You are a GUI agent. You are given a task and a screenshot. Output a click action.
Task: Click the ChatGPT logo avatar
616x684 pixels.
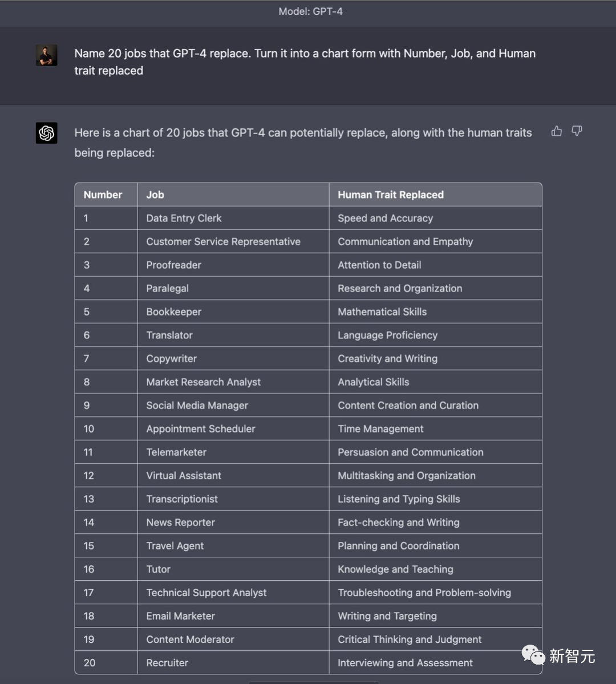(47, 133)
